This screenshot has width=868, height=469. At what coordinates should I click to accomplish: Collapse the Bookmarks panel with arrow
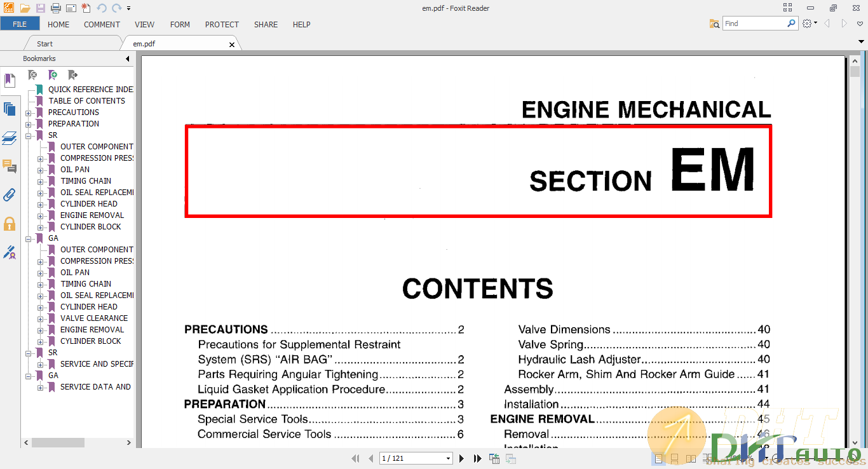point(128,58)
